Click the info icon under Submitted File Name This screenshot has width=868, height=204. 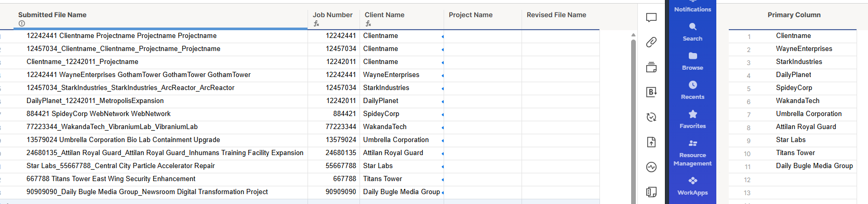(21, 23)
